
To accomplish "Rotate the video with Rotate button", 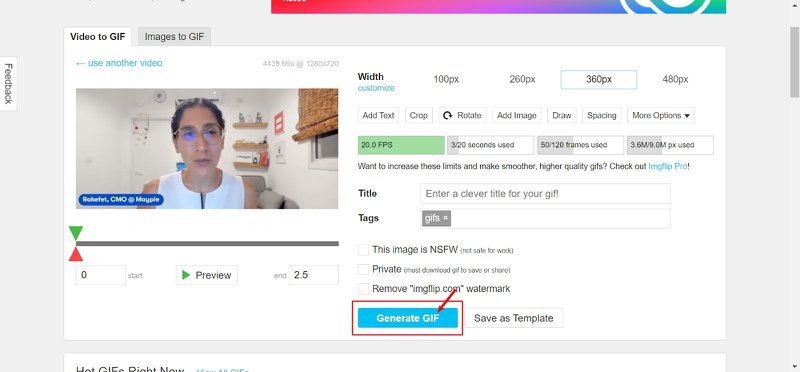I will (x=462, y=115).
